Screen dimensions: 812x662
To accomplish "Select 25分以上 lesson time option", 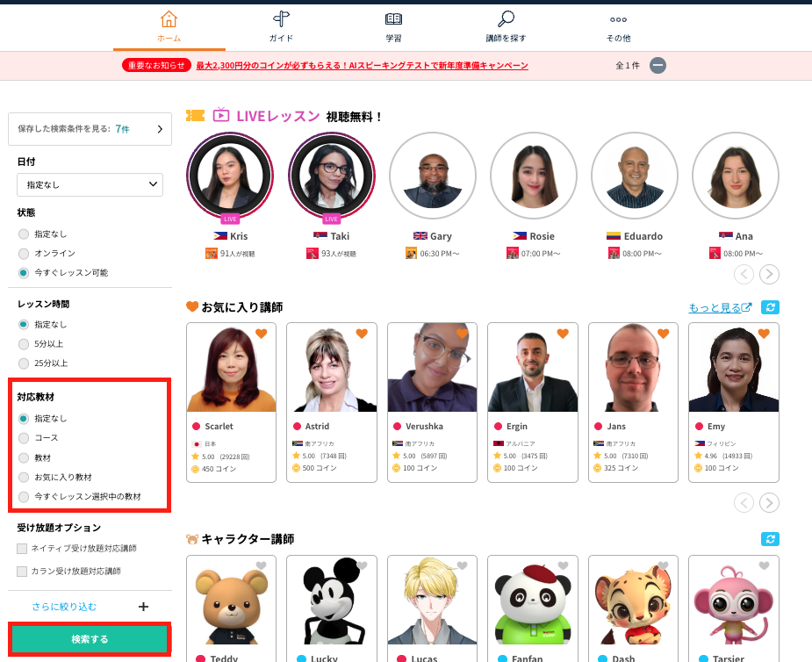I will click(24, 363).
